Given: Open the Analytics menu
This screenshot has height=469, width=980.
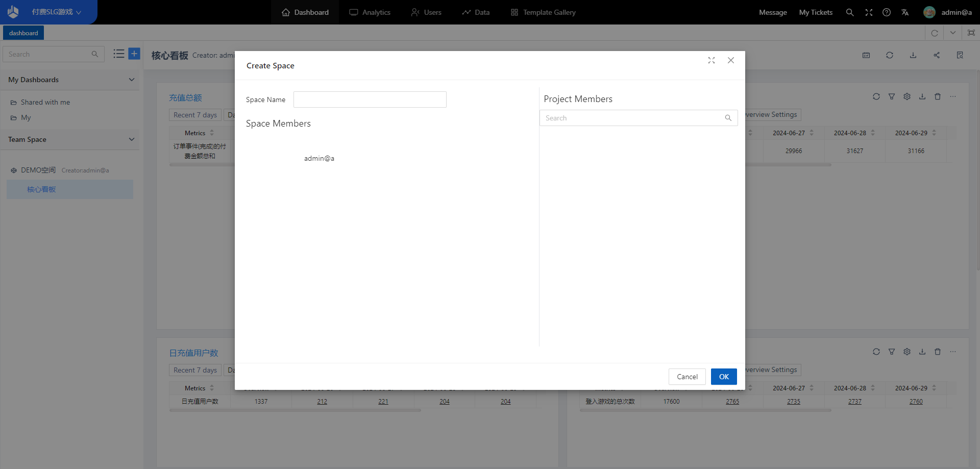Looking at the screenshot, I should pyautogui.click(x=370, y=12).
